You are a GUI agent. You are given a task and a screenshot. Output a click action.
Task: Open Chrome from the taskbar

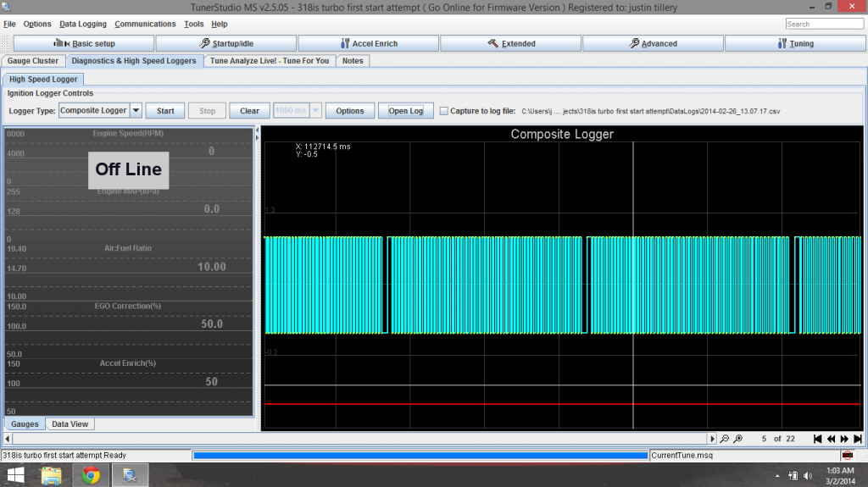91,475
